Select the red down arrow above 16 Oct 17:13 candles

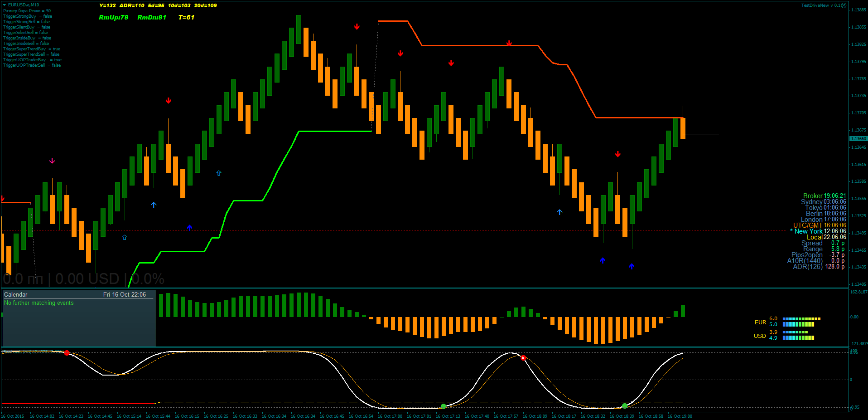click(451, 63)
